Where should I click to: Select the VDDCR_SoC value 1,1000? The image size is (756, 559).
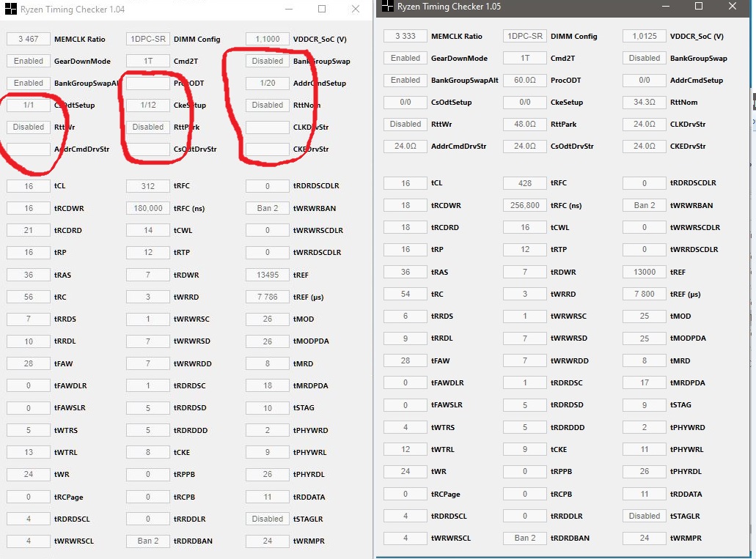tap(268, 39)
